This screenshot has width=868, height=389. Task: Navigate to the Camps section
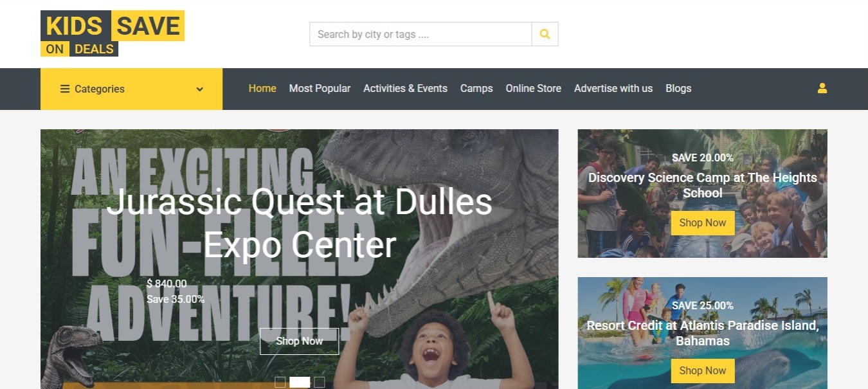[476, 89]
